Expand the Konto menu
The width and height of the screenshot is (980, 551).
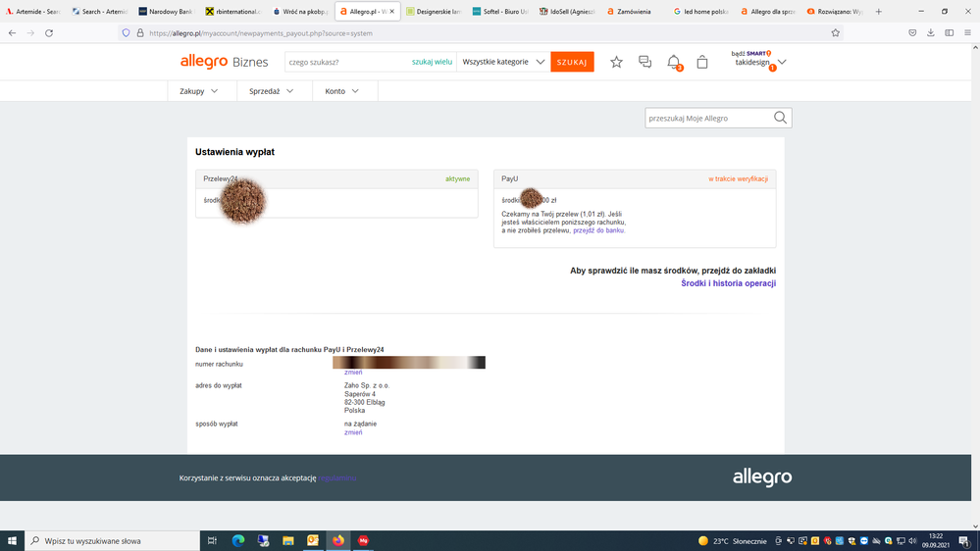pos(342,91)
